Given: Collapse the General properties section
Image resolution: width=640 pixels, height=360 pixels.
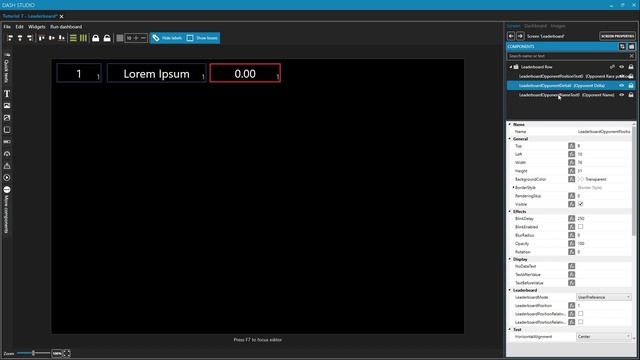Looking at the screenshot, I should (x=510, y=139).
